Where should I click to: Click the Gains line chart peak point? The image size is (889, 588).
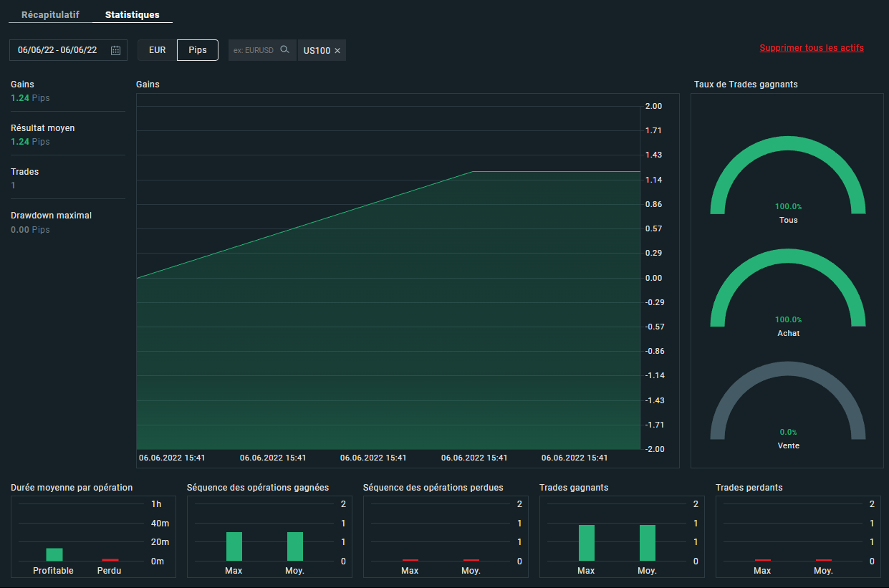point(474,172)
